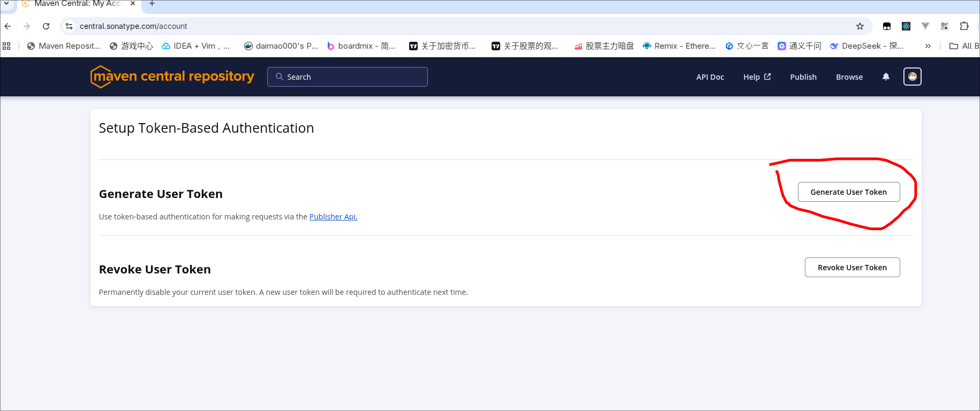Focus the Maven Central search field
The width and height of the screenshot is (980, 411).
pos(348,77)
